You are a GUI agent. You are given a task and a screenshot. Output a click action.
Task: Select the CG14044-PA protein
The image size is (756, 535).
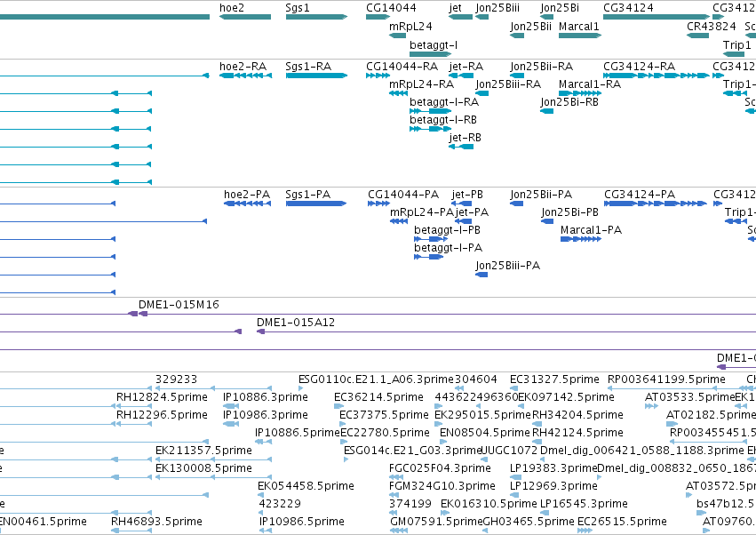[379, 204]
